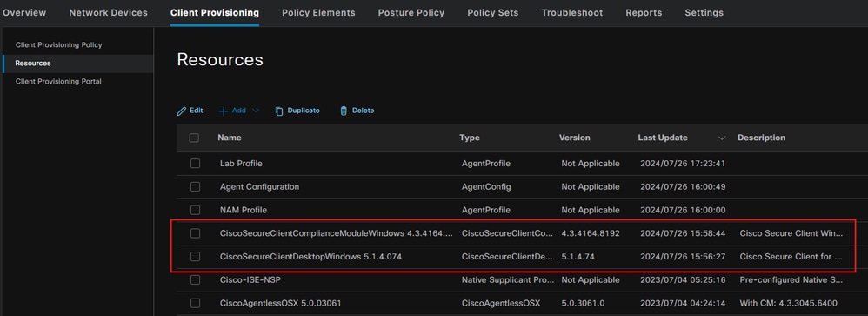The width and height of the screenshot is (868, 316).
Task: Click the Cisco-ISE-NSP resource name
Action: point(250,280)
